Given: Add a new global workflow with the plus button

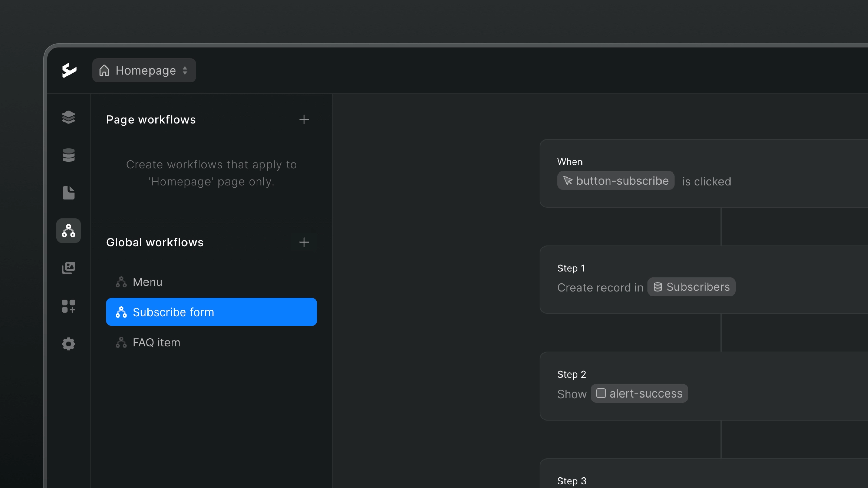Looking at the screenshot, I should [x=304, y=242].
